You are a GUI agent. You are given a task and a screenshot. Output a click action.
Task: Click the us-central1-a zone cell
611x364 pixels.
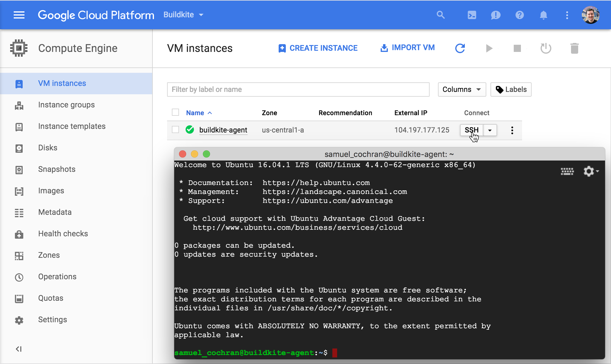(x=283, y=130)
